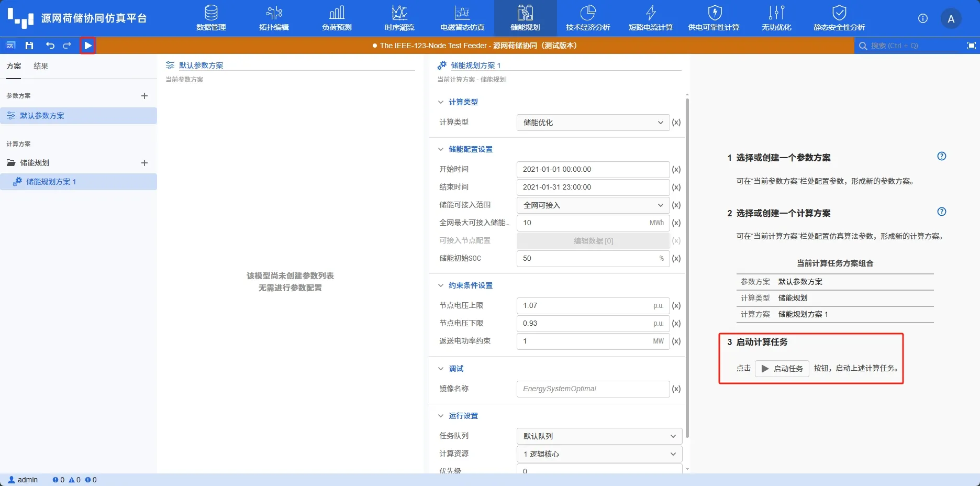This screenshot has width=980, height=486.
Task: Click the 储能规划方案 1 panel title
Action: (x=476, y=65)
